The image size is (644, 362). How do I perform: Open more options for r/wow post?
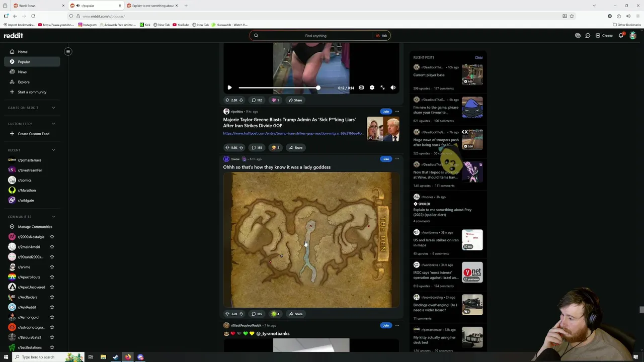pyautogui.click(x=397, y=159)
